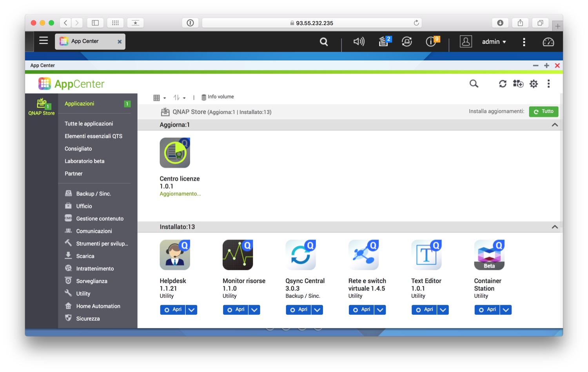Refresh the App Center list
Screen dimensions: 588x372
point(503,84)
